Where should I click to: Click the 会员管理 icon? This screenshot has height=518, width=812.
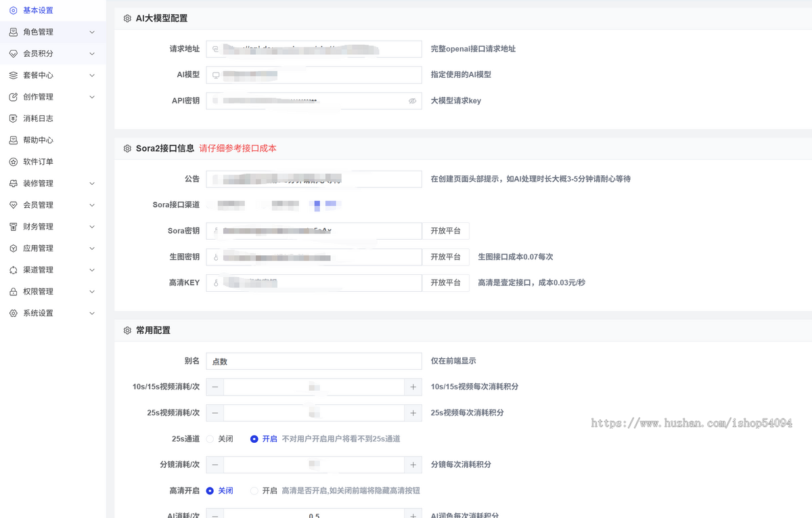(x=14, y=205)
